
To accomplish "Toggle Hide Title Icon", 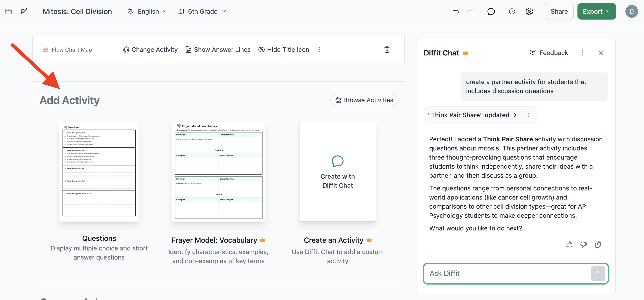I will [x=283, y=50].
